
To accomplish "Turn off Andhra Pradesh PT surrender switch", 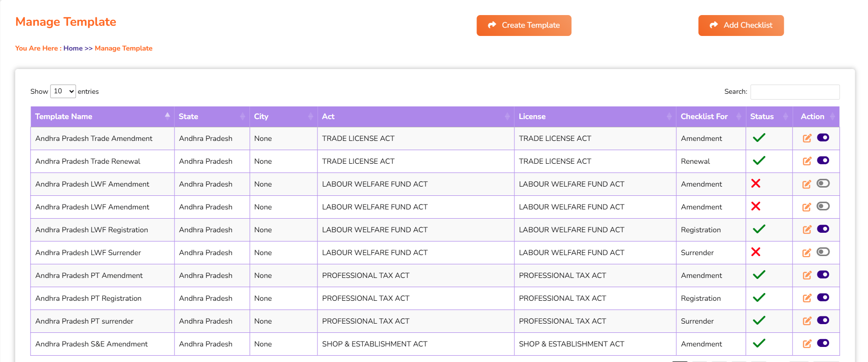I will pyautogui.click(x=823, y=320).
